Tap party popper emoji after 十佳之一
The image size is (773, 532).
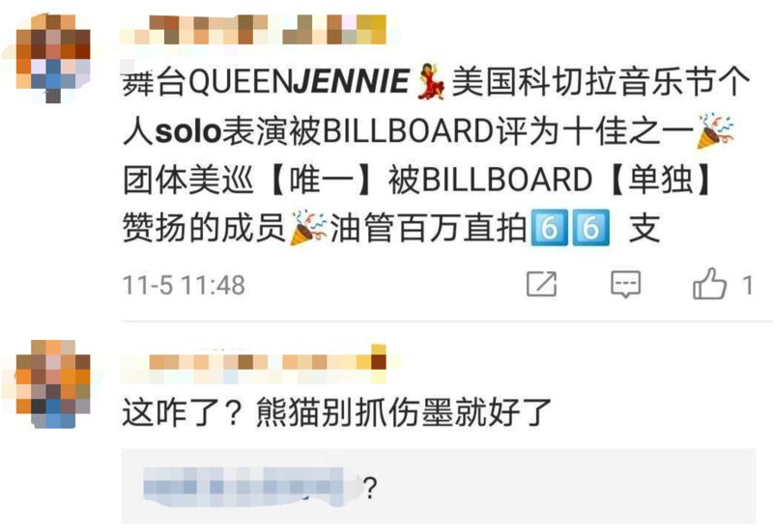[715, 130]
